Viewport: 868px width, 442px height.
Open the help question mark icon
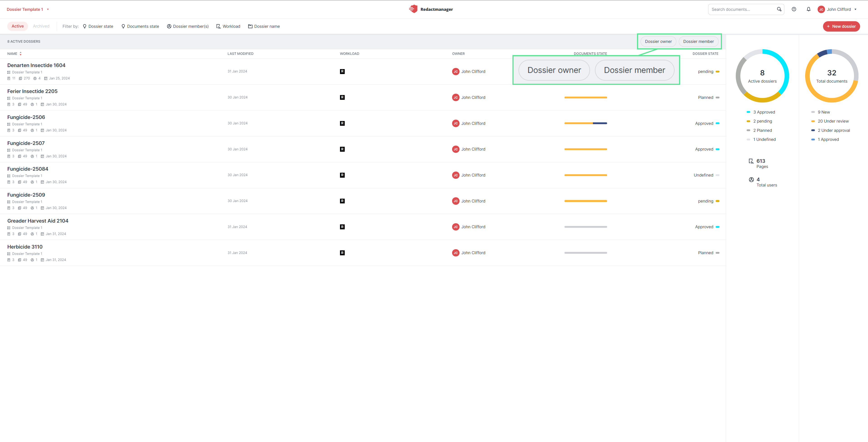click(794, 9)
